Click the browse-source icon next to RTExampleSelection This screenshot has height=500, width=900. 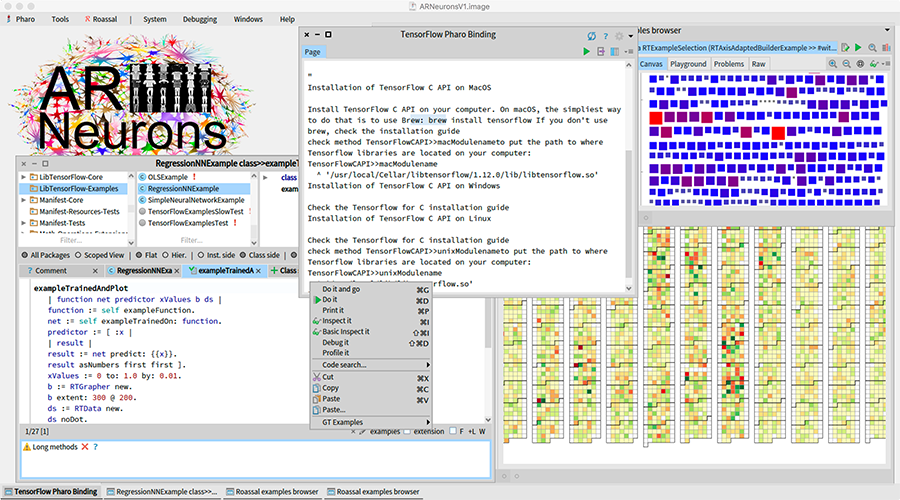[x=845, y=48]
